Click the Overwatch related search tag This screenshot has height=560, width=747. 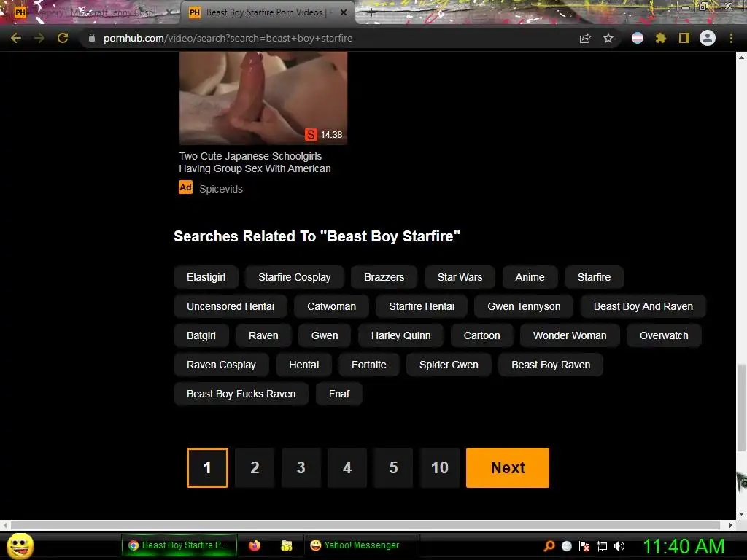pyautogui.click(x=664, y=335)
